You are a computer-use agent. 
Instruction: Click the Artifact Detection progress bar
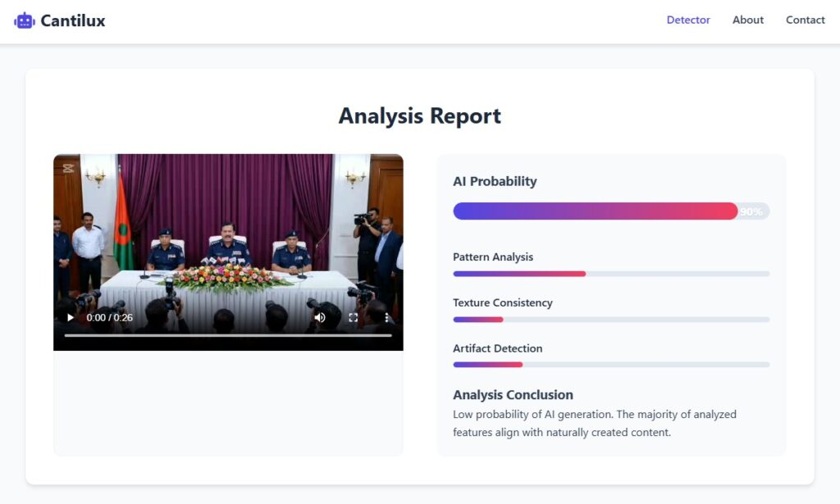point(611,365)
